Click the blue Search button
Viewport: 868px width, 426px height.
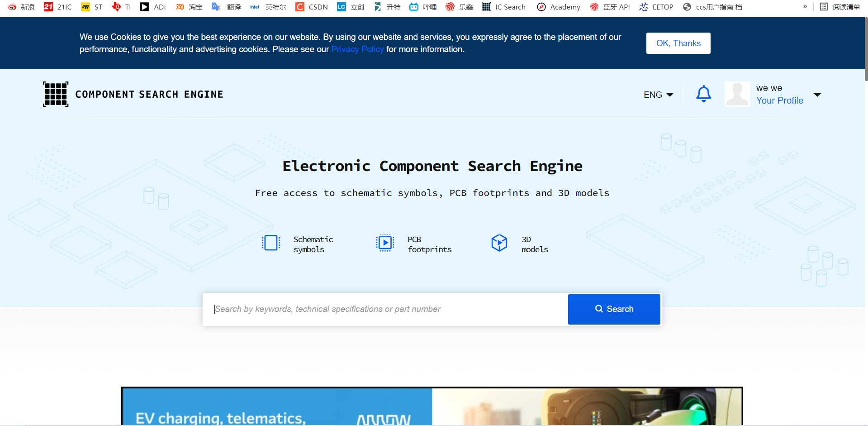(614, 309)
